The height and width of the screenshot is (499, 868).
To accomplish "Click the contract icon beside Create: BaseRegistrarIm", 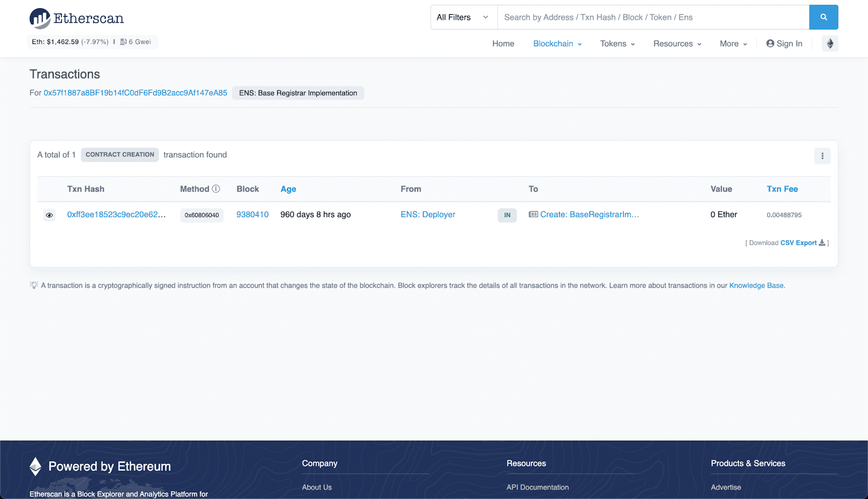I will point(533,214).
